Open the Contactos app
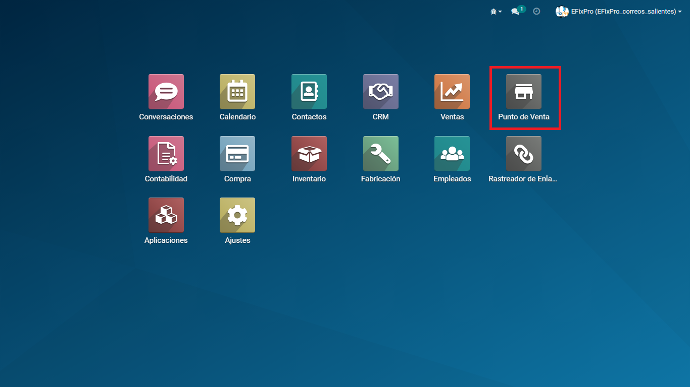690x387 pixels. point(309,92)
